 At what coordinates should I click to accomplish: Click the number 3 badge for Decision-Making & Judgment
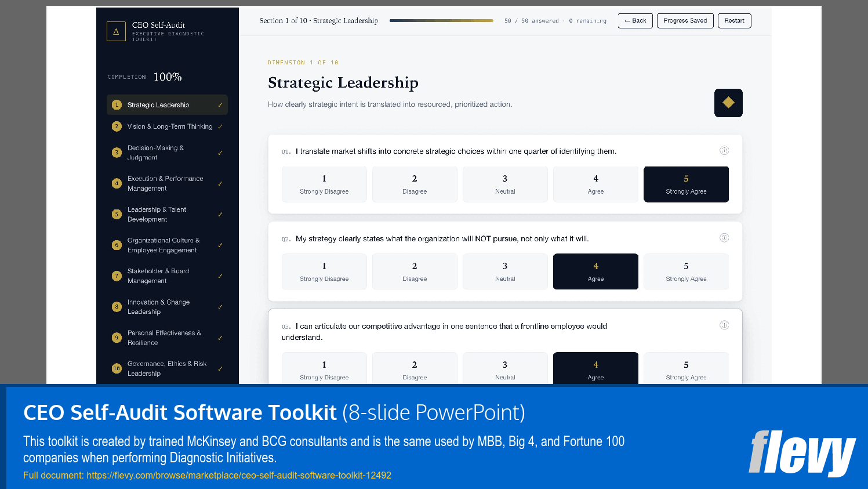pyautogui.click(x=117, y=153)
